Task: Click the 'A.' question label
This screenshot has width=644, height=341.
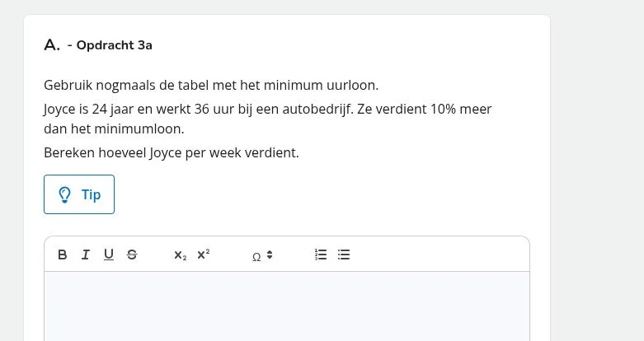Action: click(52, 45)
